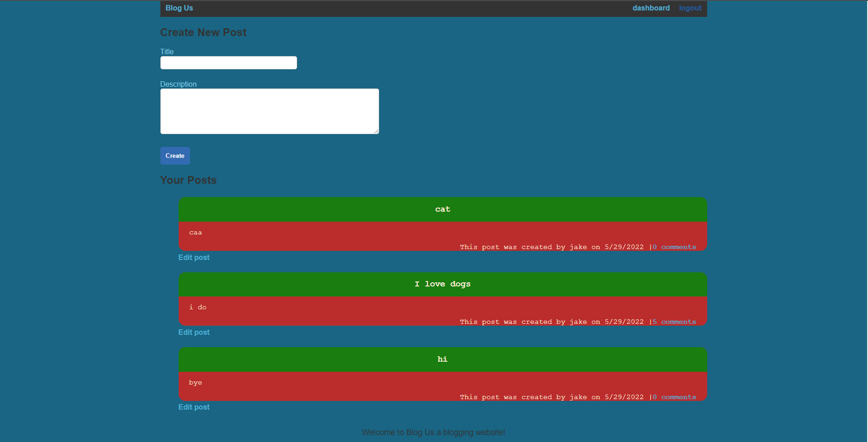Open the dashboard page via navbar

pyautogui.click(x=651, y=8)
